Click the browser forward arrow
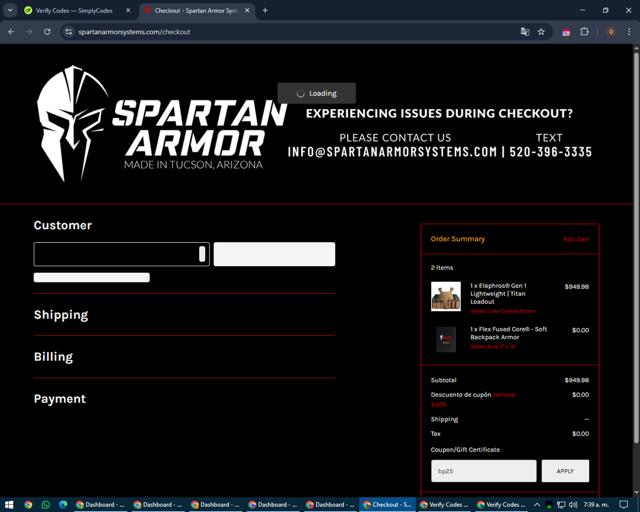 29,32
